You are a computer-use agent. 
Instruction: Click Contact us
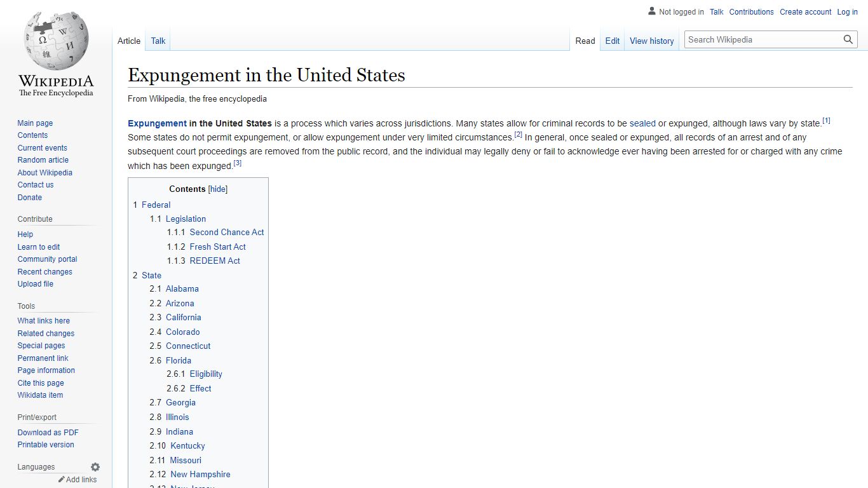point(36,185)
